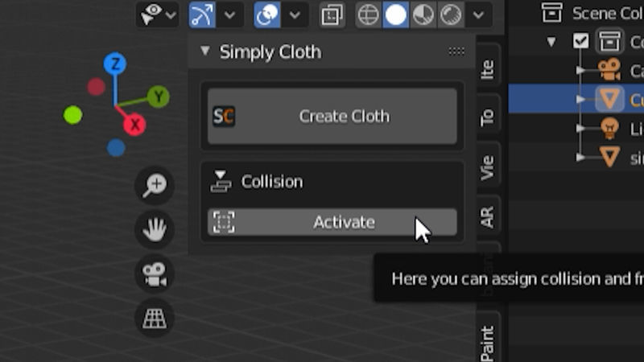Uncheck the Collection visibility checkbox
The width and height of the screenshot is (644, 362).
point(580,41)
